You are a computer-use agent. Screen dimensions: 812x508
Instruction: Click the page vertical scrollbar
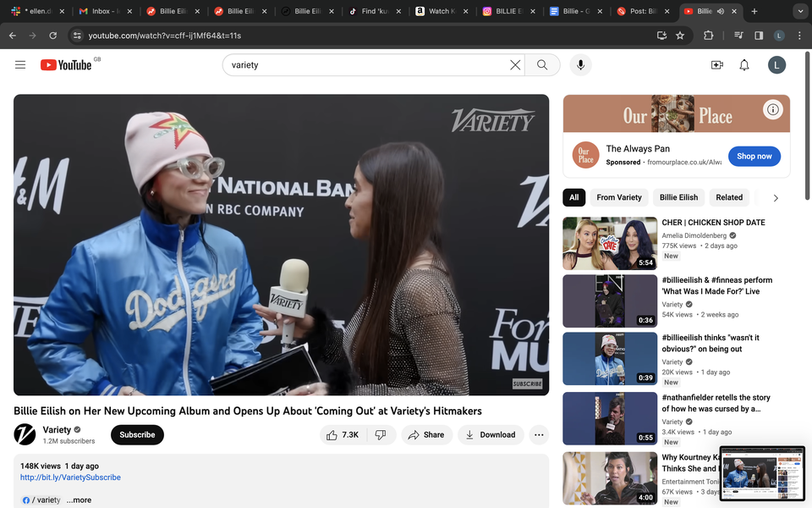click(807, 125)
